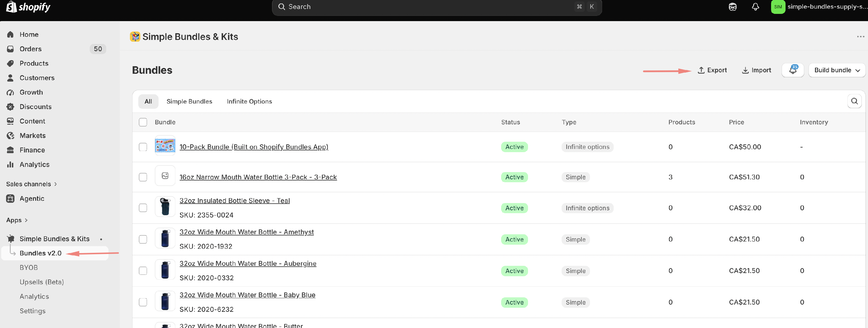Switch to the Infinite Options tab
868x328 pixels.
(x=249, y=101)
